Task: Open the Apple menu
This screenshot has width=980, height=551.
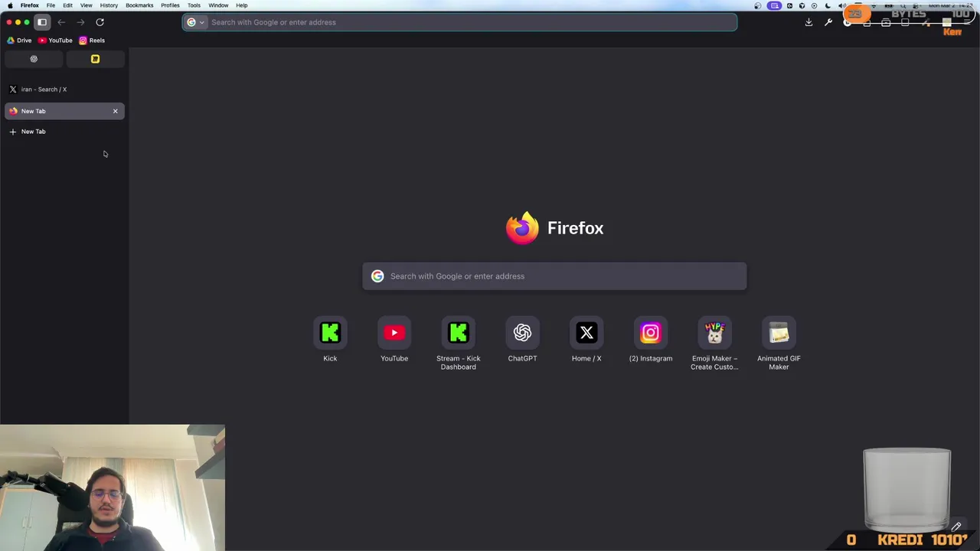Action: click(x=10, y=5)
